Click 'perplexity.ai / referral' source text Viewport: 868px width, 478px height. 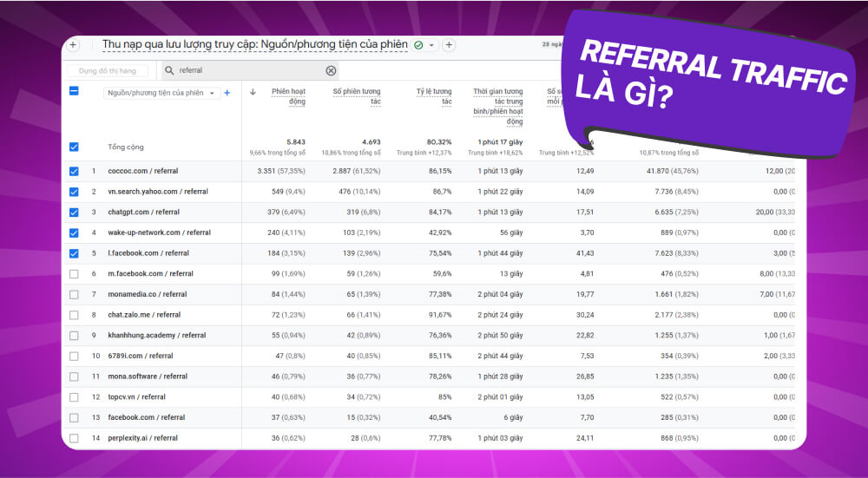[x=143, y=438]
